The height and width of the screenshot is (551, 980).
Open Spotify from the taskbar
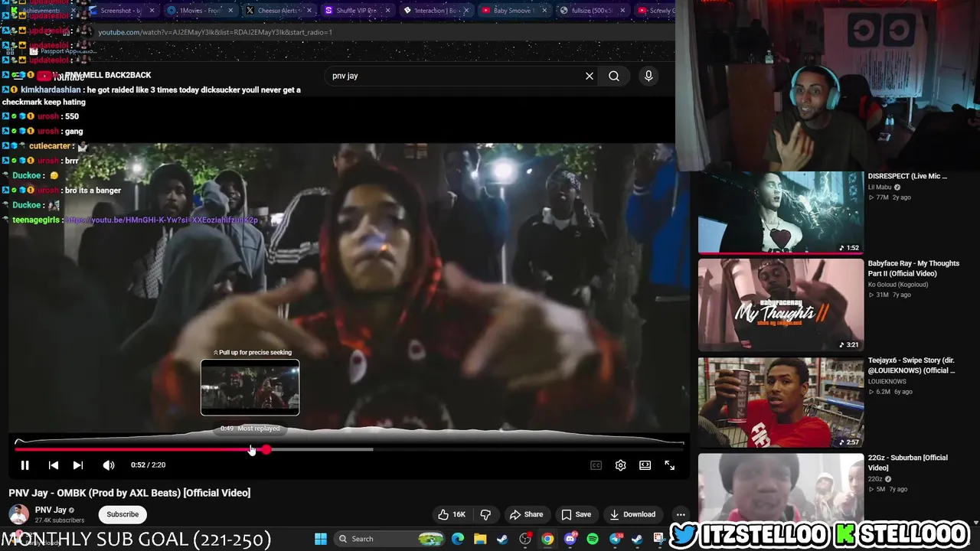(593, 539)
